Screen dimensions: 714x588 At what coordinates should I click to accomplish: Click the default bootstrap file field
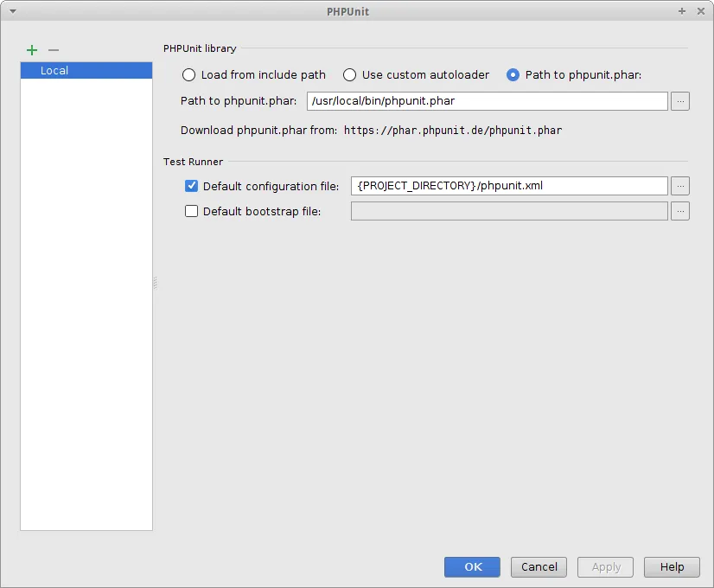pos(509,211)
